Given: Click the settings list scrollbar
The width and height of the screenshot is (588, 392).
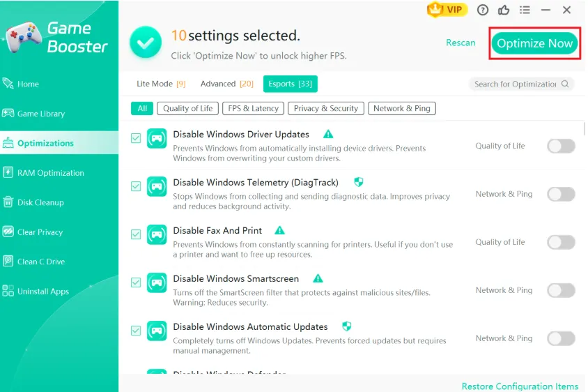Looking at the screenshot, I should (x=585, y=128).
